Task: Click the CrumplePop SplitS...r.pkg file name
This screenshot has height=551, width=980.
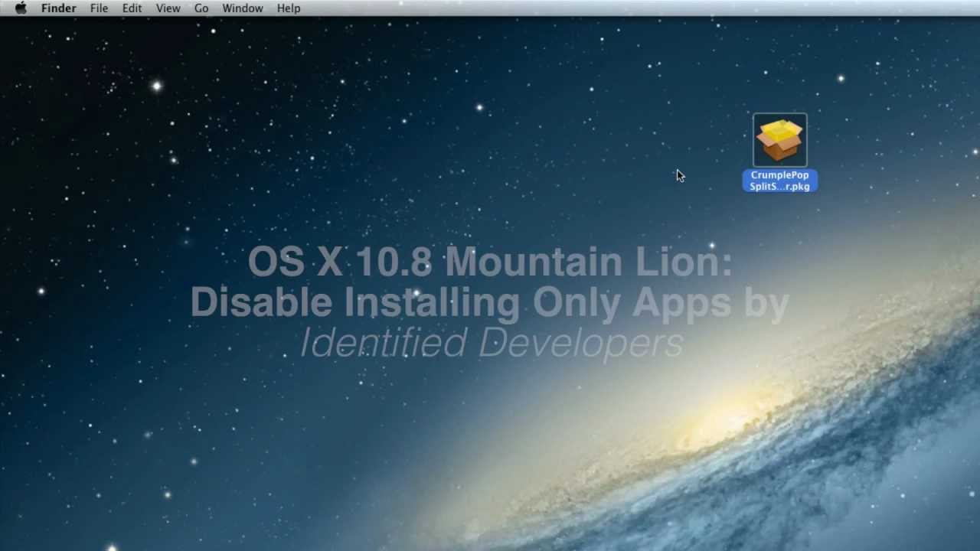Action: (780, 181)
